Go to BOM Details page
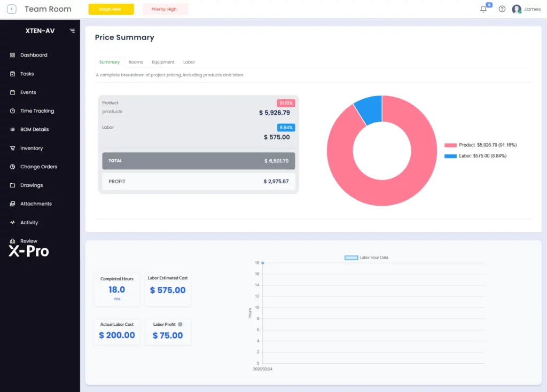547x392 pixels. [x=35, y=129]
